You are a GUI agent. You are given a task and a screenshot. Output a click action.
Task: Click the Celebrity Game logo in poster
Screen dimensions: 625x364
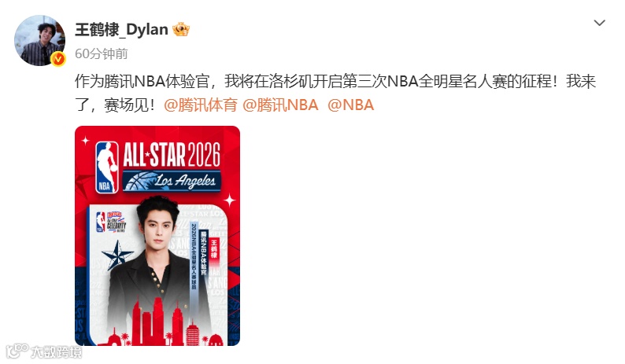point(111,222)
